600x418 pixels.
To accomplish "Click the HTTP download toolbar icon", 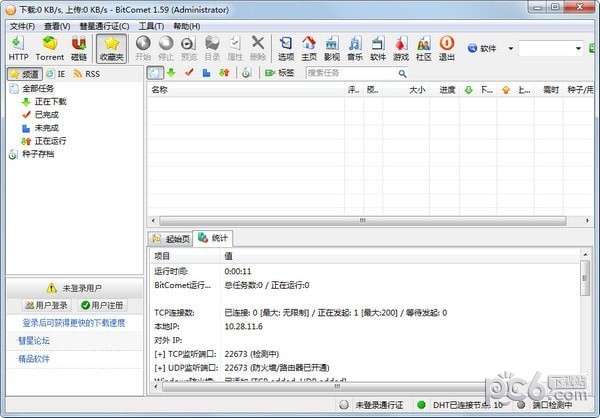I will tap(18, 47).
